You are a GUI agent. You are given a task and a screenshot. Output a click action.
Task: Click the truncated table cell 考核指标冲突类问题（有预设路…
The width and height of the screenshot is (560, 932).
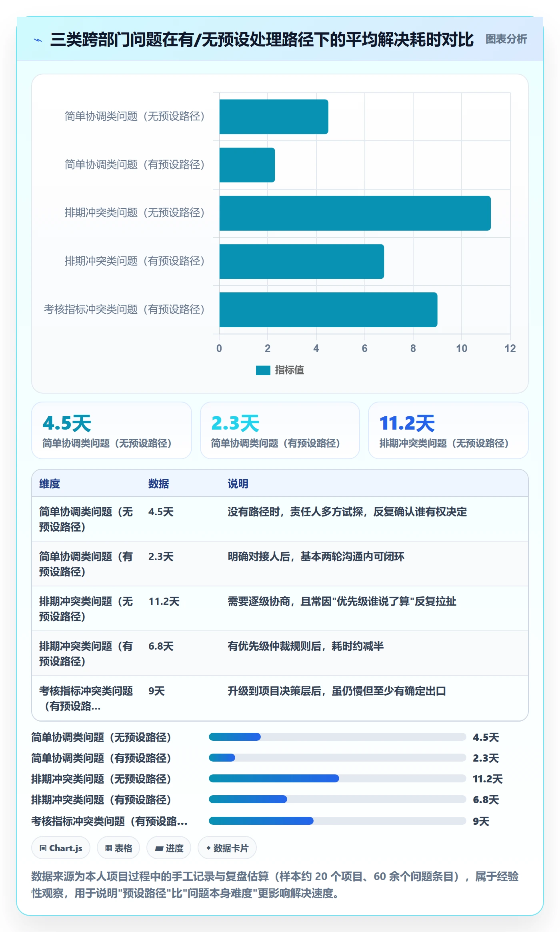86,698
